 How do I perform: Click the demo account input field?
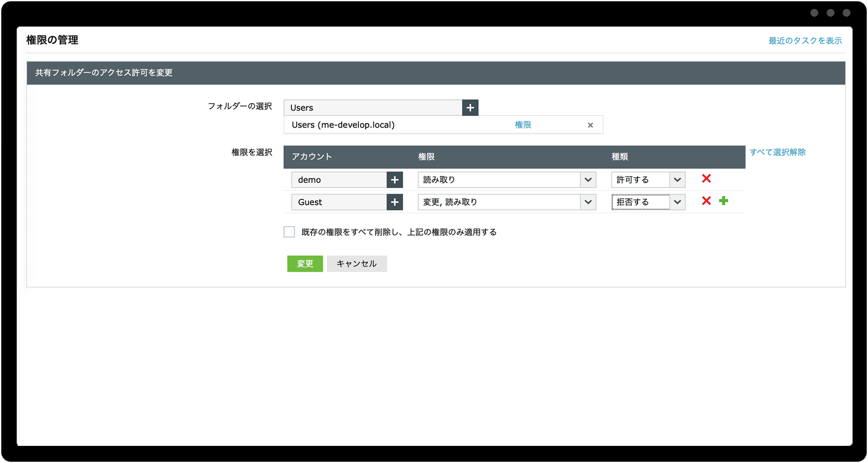[x=339, y=180]
